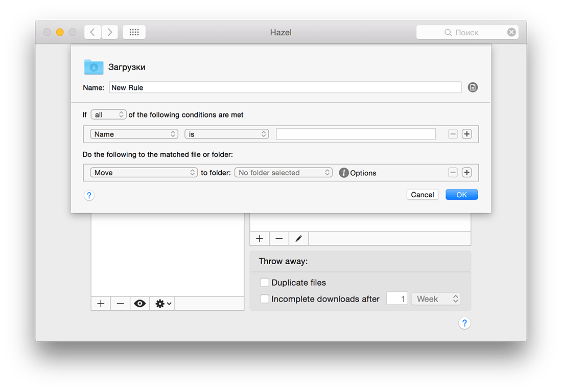Go forward with the toolbar forward arrow
Image resolution: width=562 pixels, height=392 pixels.
pyautogui.click(x=110, y=32)
